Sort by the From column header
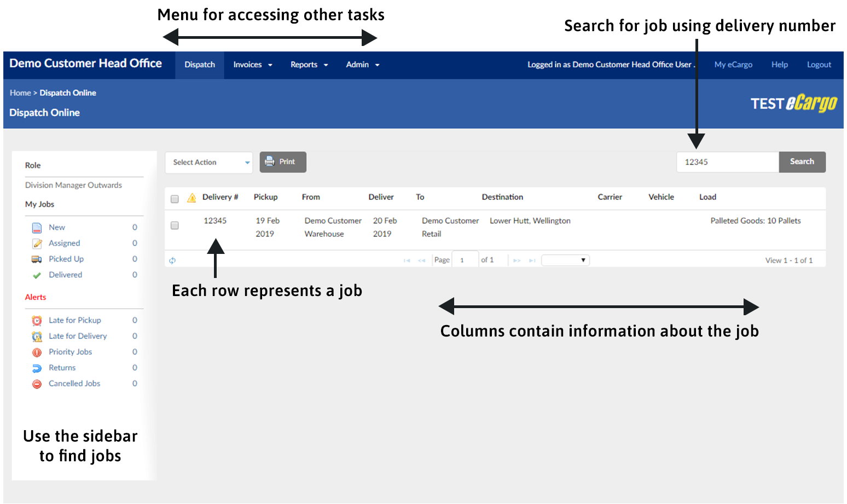847x504 pixels. point(311,197)
